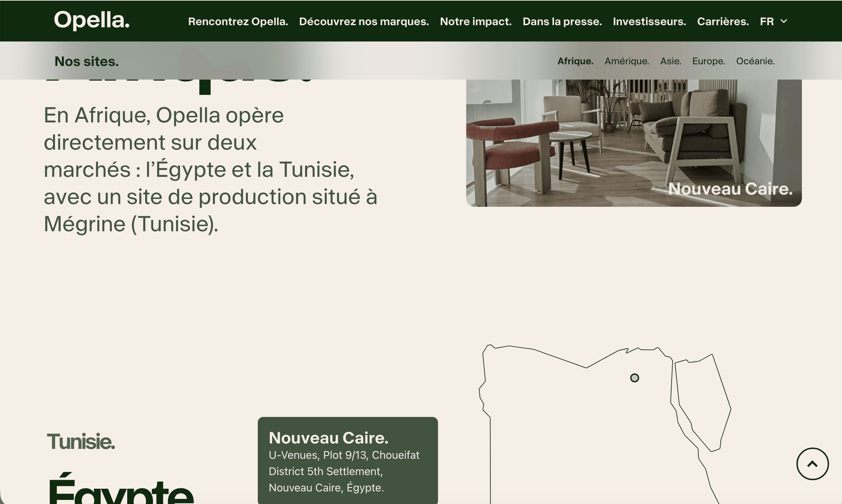This screenshot has height=504, width=842.
Task: Navigate to Investisseurs page
Action: click(x=649, y=21)
